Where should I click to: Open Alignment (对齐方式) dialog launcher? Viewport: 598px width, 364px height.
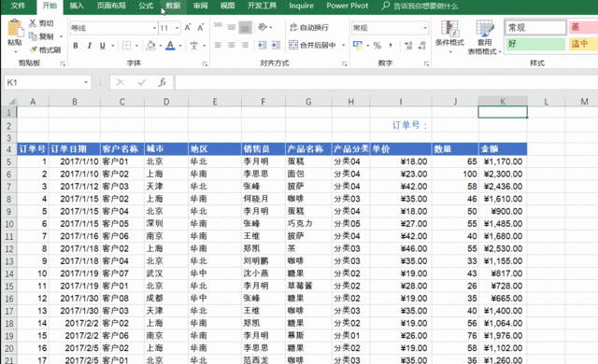[345, 64]
